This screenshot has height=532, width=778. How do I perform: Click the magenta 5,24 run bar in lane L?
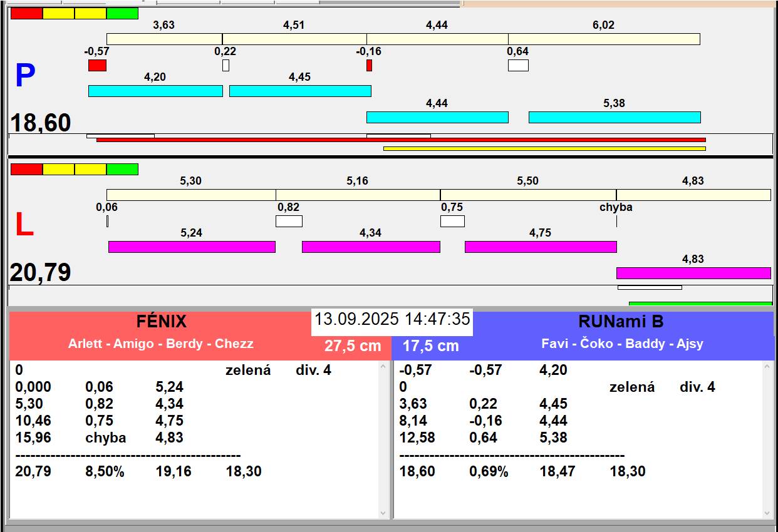(192, 247)
